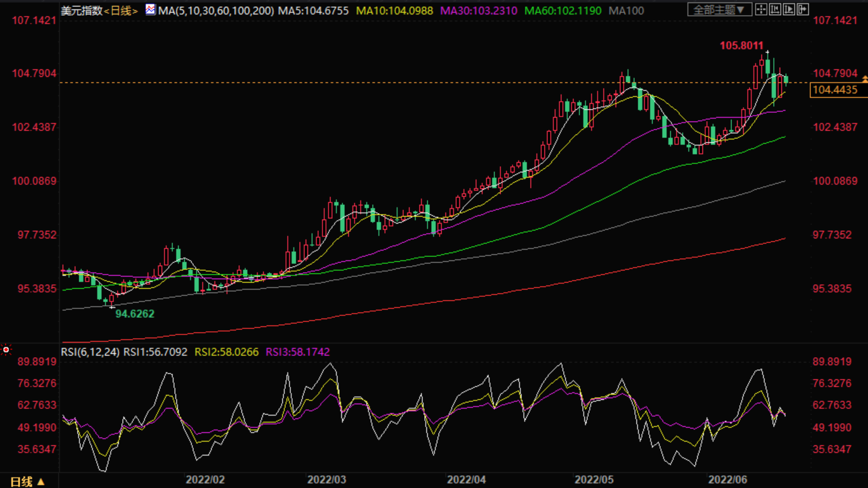This screenshot has width=868, height=488.
Task: Open the 全部主题 dropdown
Action: click(x=719, y=10)
